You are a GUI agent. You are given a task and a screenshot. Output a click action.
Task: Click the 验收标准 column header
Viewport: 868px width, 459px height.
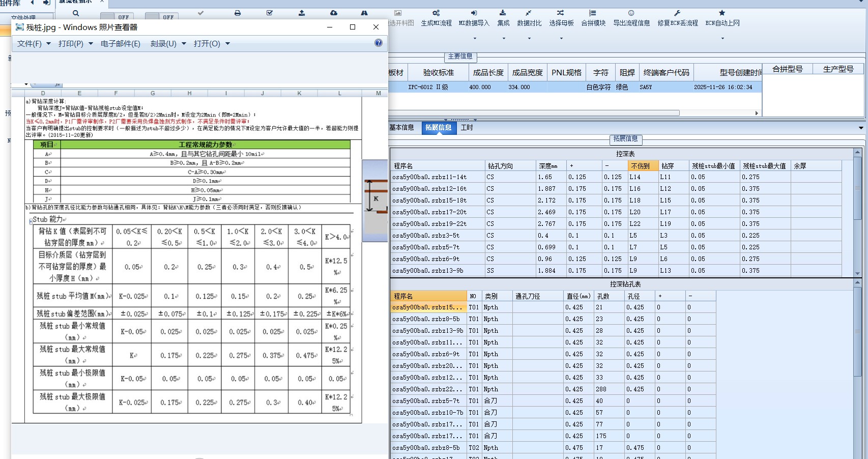pos(439,73)
